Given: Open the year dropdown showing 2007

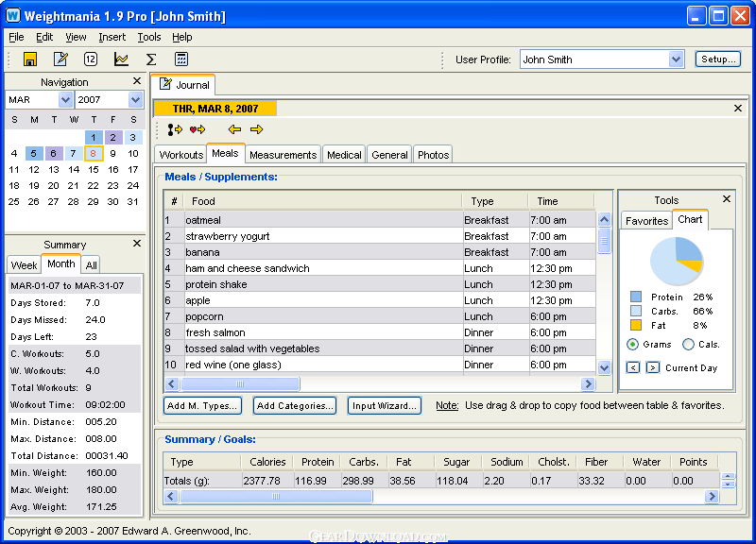Looking at the screenshot, I should click(x=135, y=100).
